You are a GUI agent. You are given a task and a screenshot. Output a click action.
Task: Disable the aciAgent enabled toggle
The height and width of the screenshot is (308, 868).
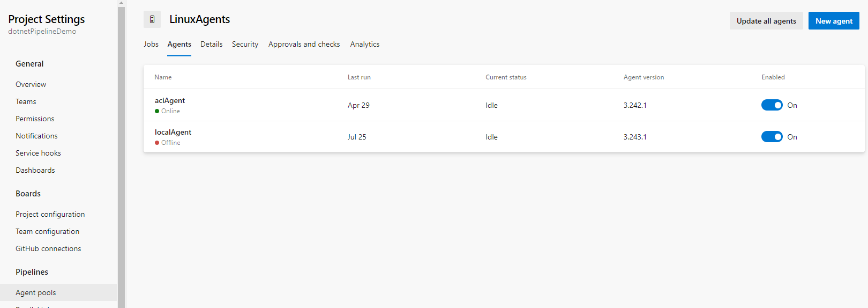pos(772,105)
